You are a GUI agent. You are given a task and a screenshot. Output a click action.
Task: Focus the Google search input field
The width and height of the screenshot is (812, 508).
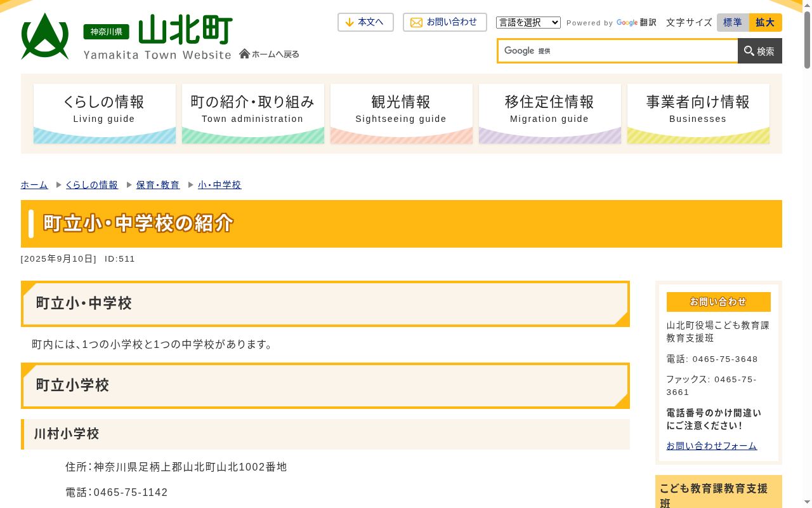[x=618, y=51]
